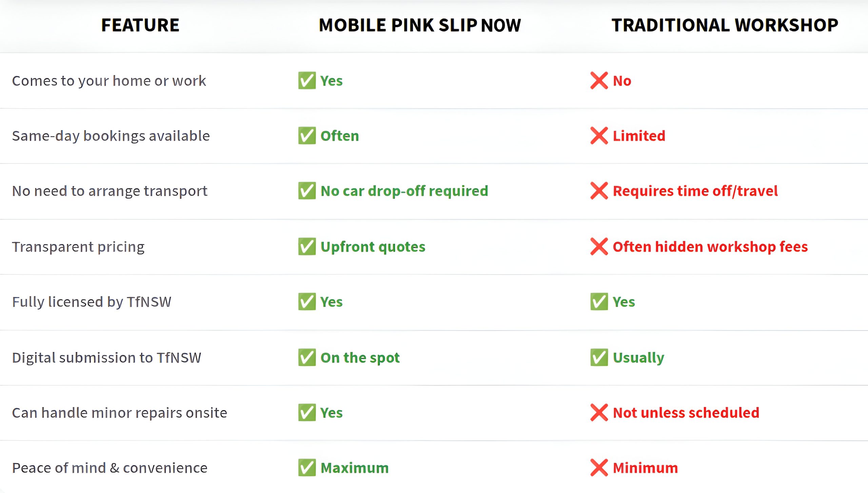Click the green checkmark beside "Upfront quotes"

point(307,247)
